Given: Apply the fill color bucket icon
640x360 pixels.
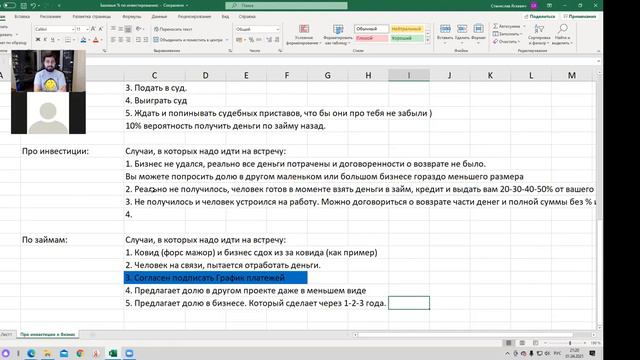Looking at the screenshot, I should click(83, 40).
